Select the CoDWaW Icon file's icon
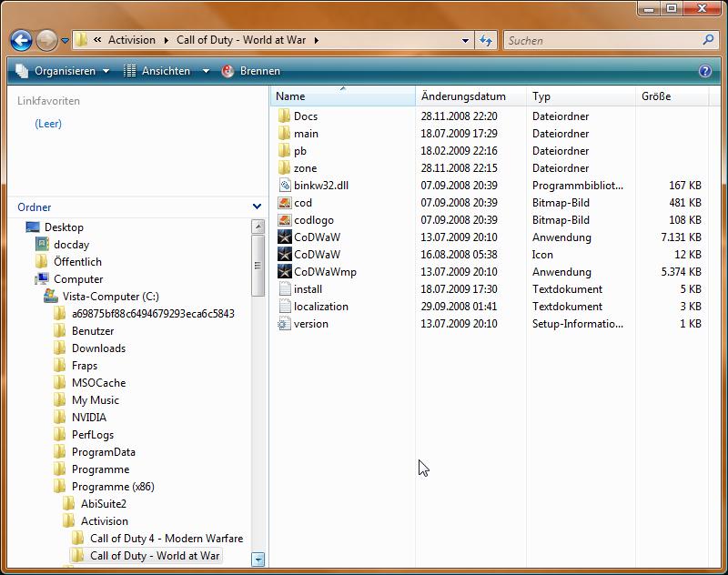Viewport: 728px width, 575px height. click(284, 255)
